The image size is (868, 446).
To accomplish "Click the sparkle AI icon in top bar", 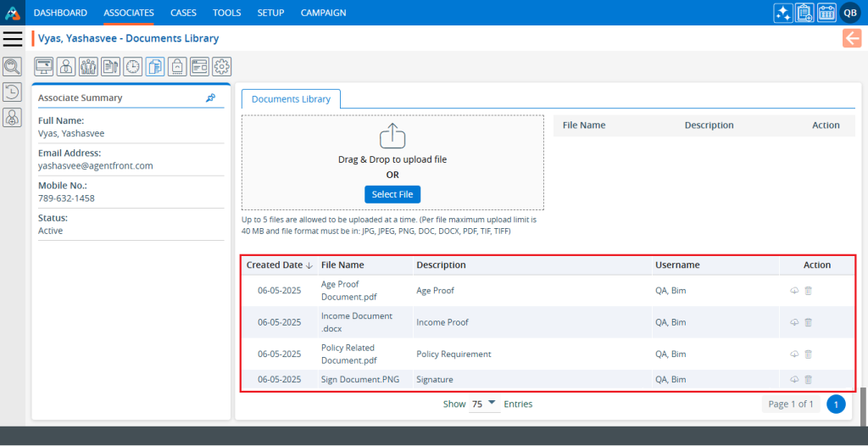I will click(x=783, y=13).
